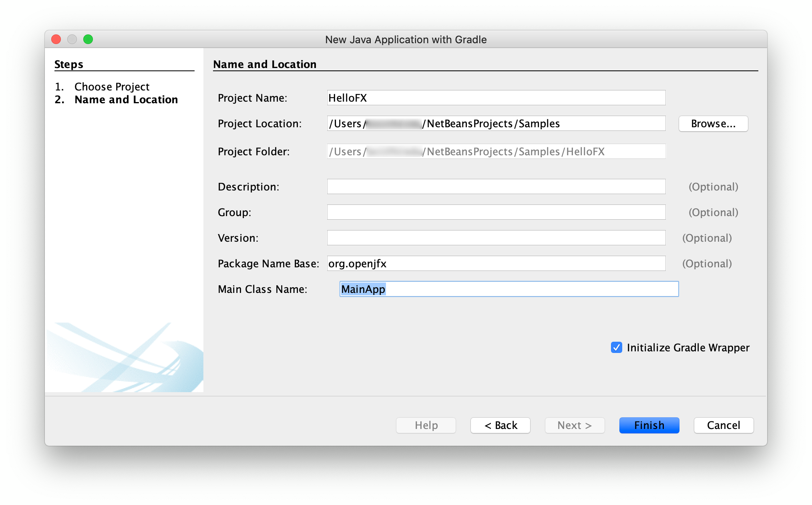Viewport: 812px width, 505px height.
Task: Close the dialog with red button
Action: click(x=56, y=39)
